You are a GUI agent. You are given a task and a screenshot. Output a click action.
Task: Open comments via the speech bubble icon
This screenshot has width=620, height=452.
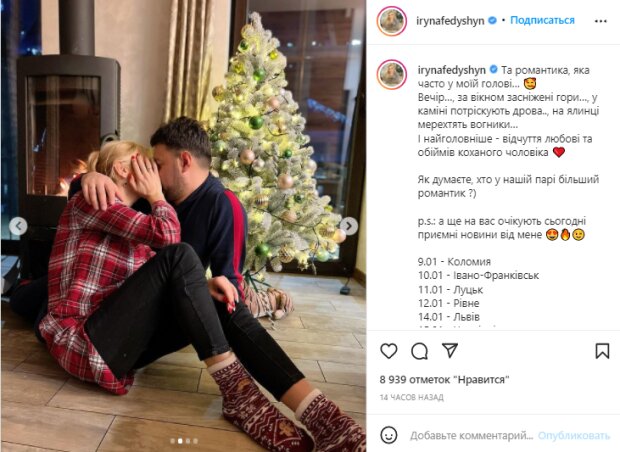pyautogui.click(x=419, y=351)
